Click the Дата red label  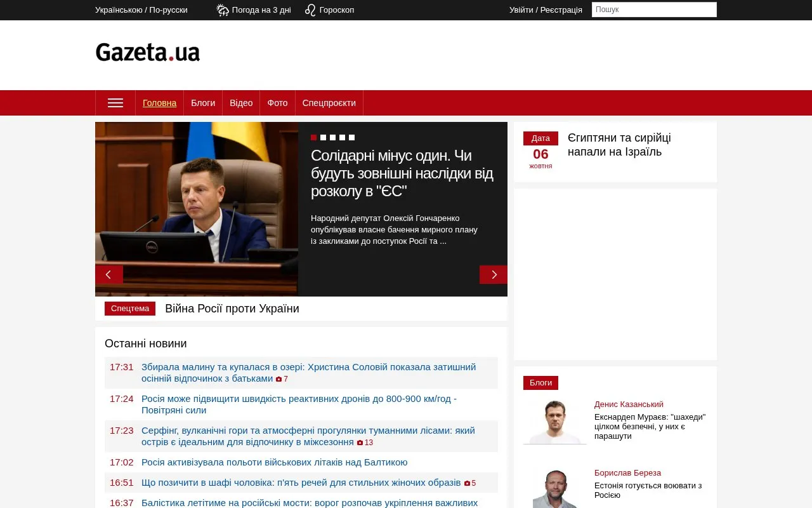(x=540, y=138)
